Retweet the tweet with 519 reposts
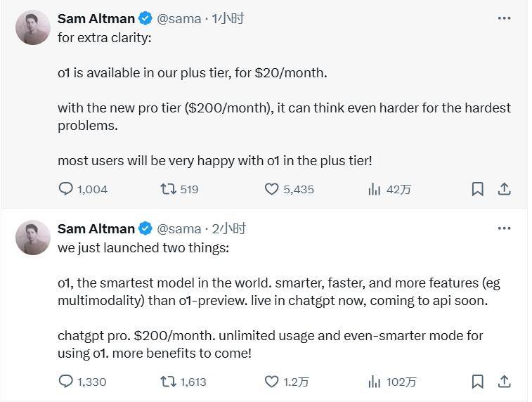Image resolution: width=532 pixels, height=402 pixels. tap(168, 189)
